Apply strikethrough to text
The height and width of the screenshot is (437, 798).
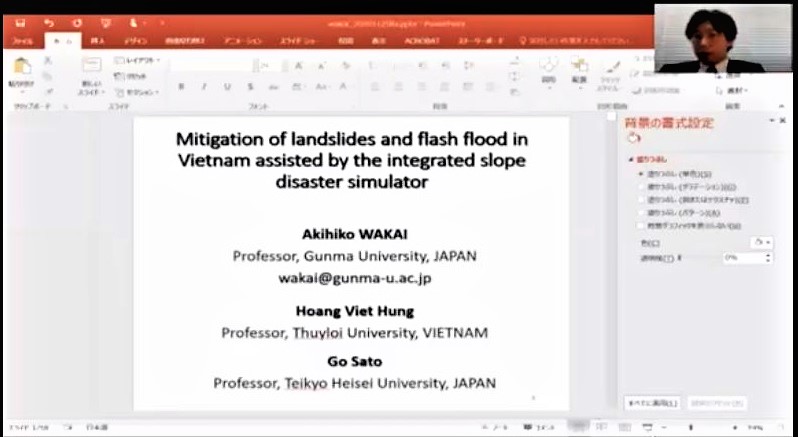pos(274,87)
